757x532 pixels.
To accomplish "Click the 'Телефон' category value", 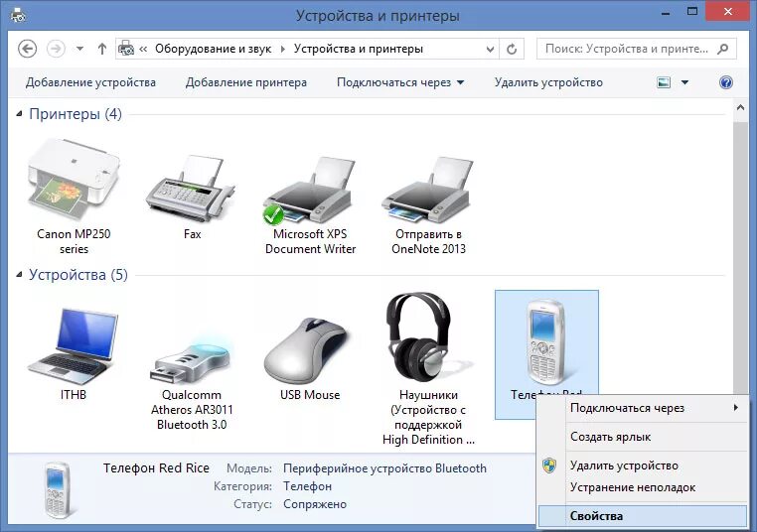I will (x=308, y=486).
